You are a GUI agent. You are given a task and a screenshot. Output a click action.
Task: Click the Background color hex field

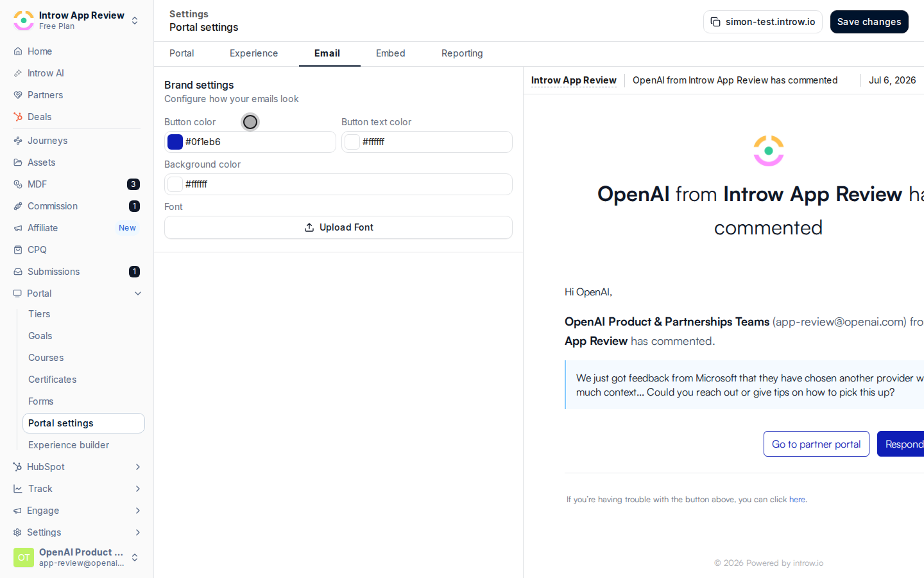338,184
